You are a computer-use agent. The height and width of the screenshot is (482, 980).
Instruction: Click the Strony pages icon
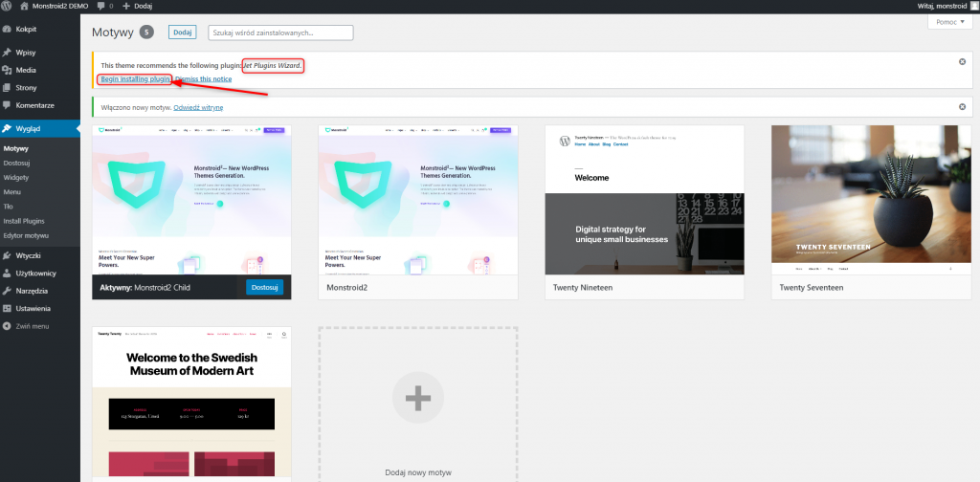click(7, 87)
